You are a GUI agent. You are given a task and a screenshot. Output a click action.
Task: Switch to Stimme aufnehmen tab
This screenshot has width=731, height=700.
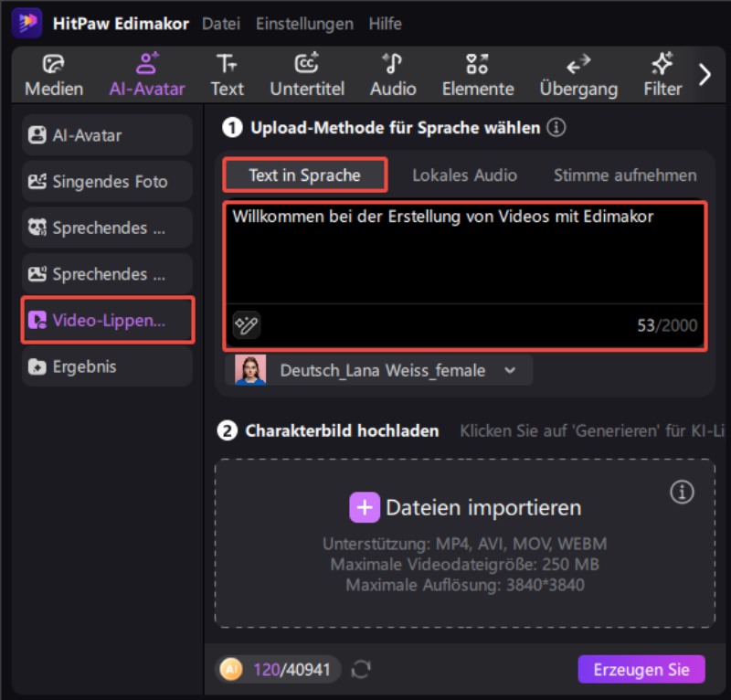coord(625,175)
